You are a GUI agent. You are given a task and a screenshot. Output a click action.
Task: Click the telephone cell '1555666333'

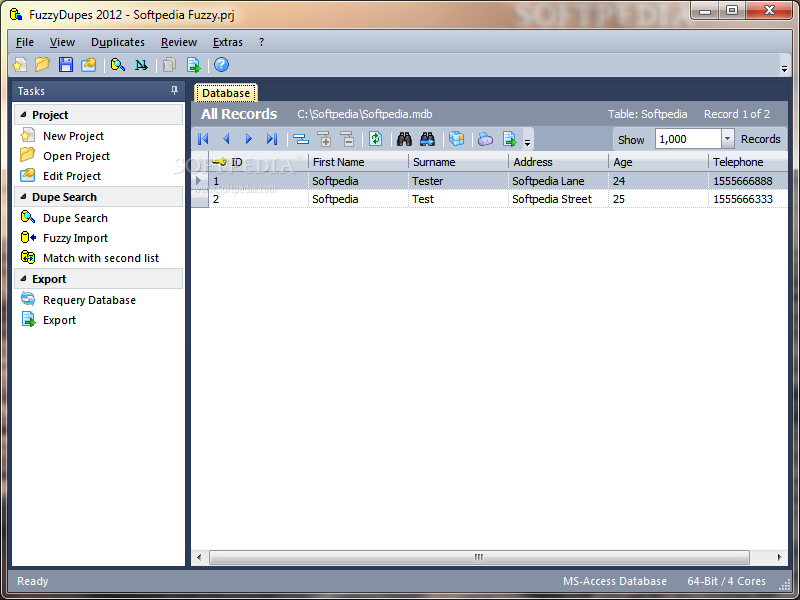pos(748,199)
